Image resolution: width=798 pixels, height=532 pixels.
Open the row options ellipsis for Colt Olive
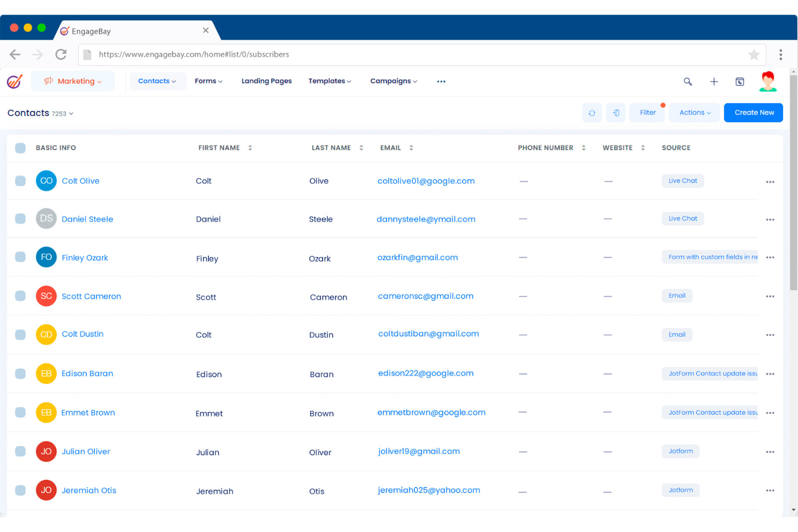770,182
